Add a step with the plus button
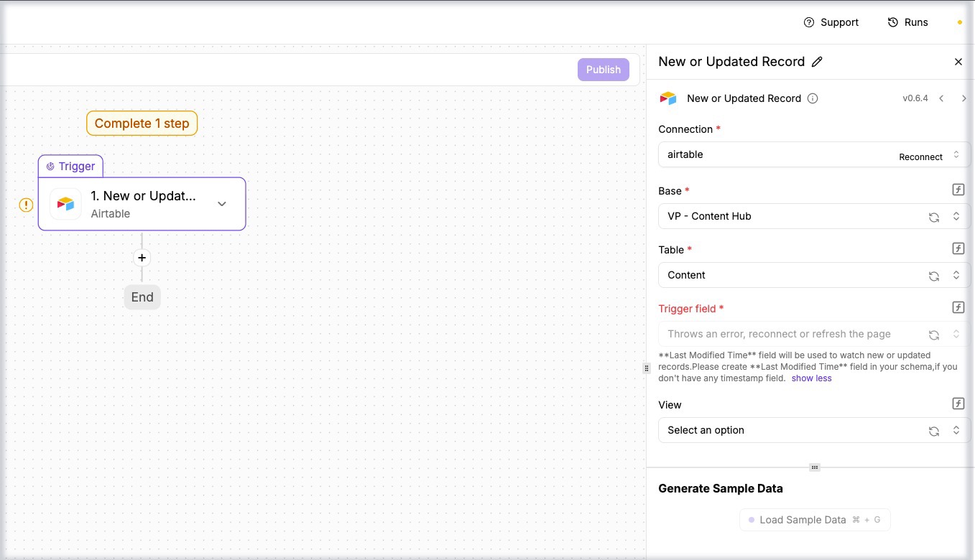This screenshot has width=975, height=560. click(x=142, y=258)
